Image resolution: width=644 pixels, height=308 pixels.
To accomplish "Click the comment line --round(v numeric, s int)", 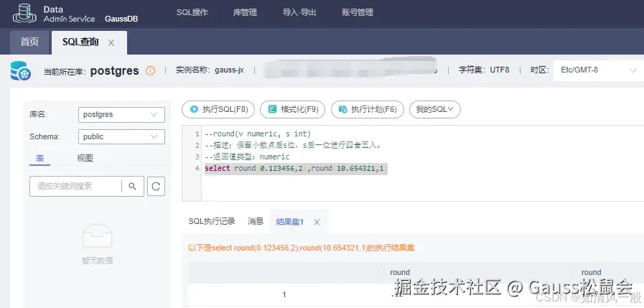I will tap(258, 134).
